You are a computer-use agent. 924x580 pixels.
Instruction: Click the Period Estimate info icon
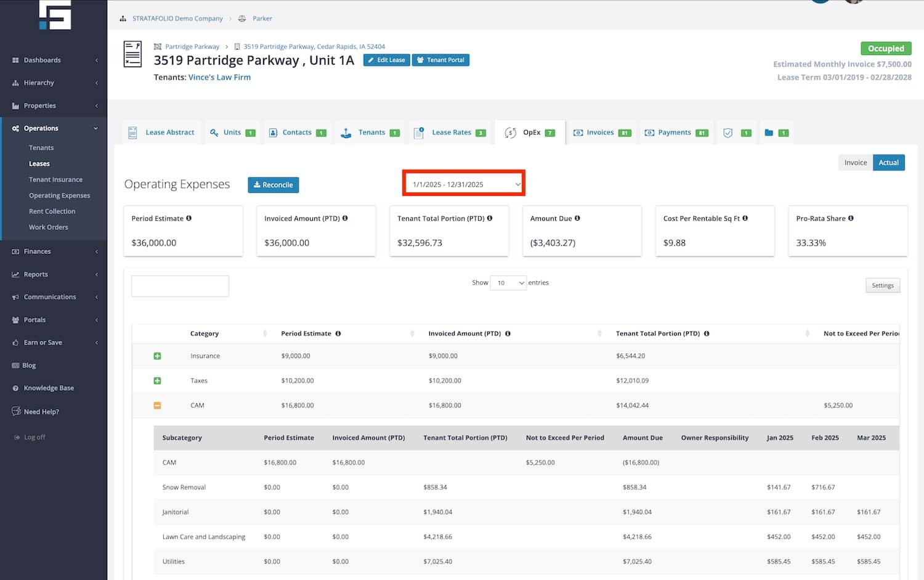(189, 218)
